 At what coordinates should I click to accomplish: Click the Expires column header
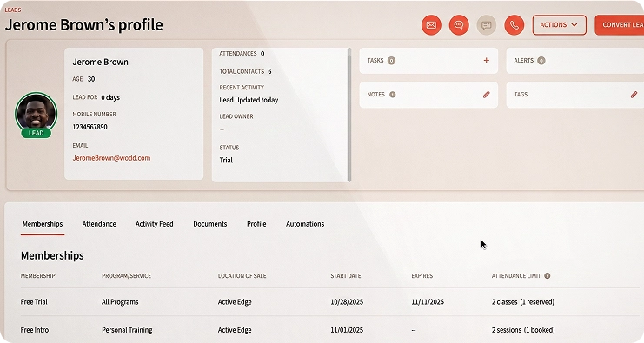[x=422, y=276]
